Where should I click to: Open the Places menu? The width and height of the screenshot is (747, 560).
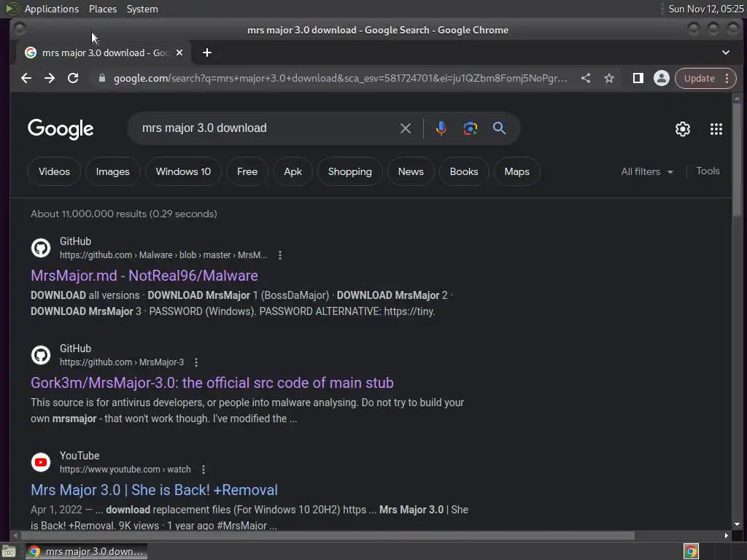coord(103,9)
